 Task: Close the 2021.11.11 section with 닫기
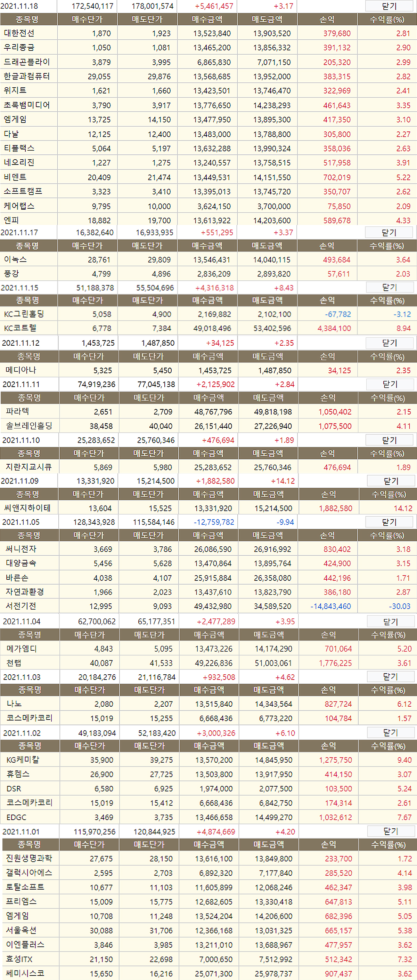[390, 384]
